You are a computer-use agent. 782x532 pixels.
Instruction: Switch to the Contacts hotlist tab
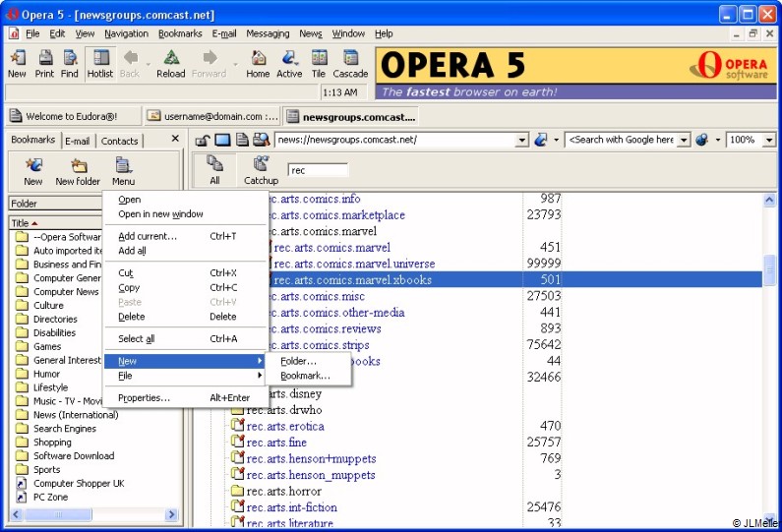click(119, 141)
